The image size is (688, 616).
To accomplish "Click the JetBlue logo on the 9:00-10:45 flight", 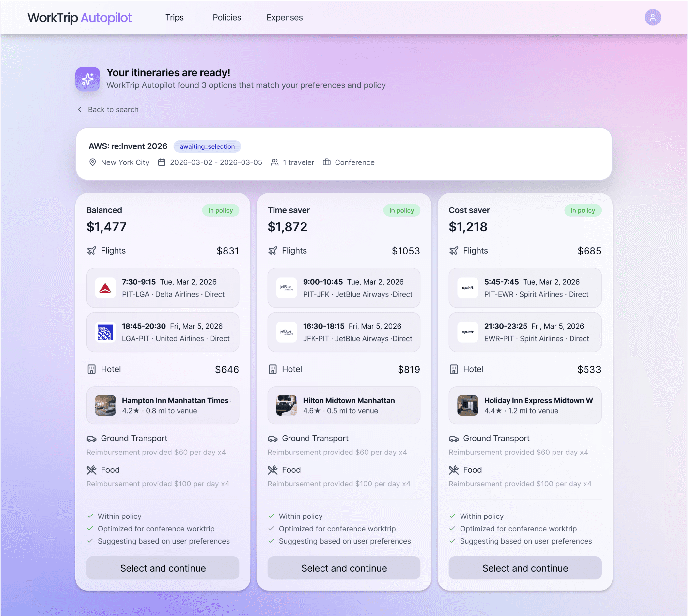I will (x=287, y=288).
